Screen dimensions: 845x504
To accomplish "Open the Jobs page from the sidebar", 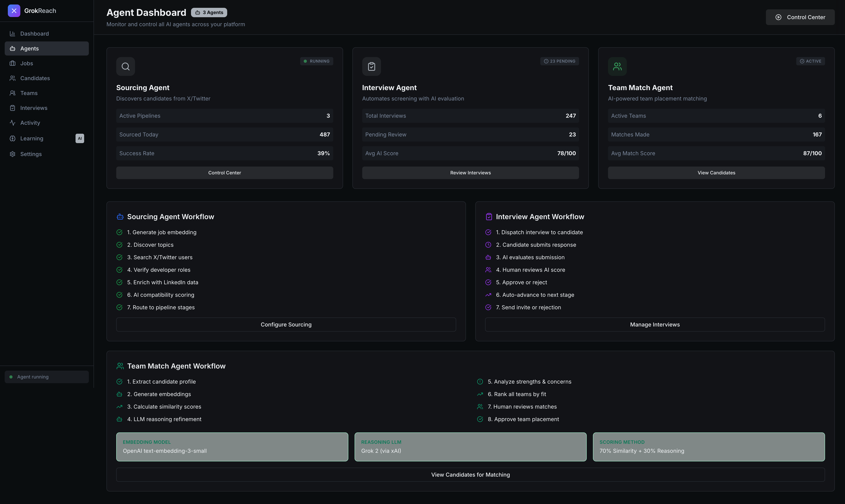I will [26, 64].
